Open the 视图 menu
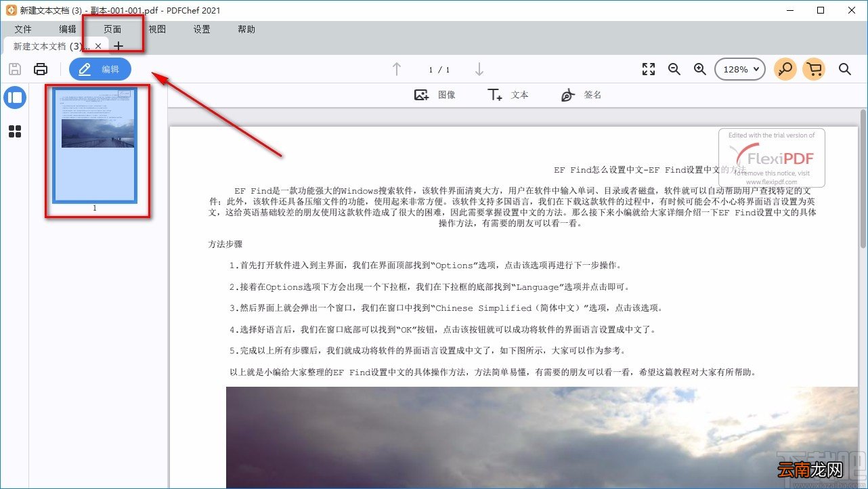This screenshot has width=868, height=489. pyautogui.click(x=157, y=29)
